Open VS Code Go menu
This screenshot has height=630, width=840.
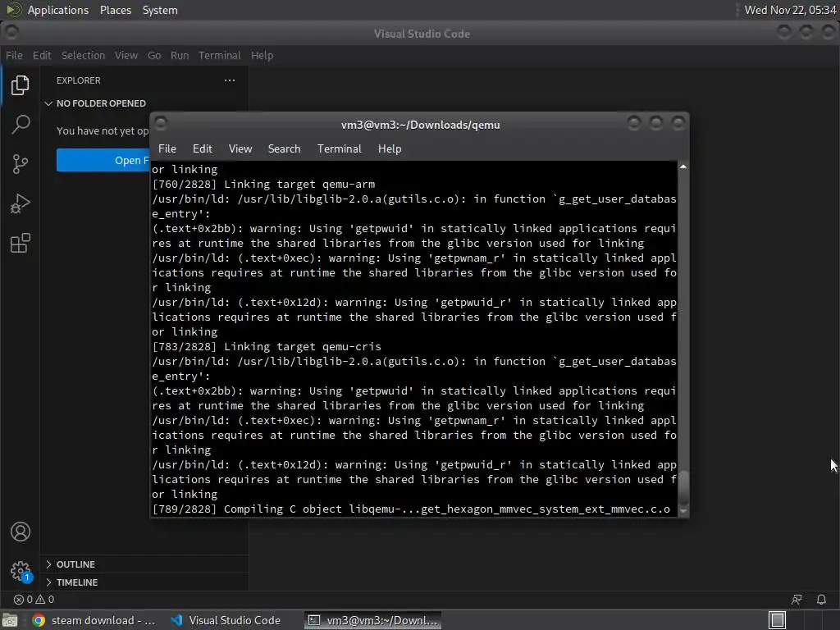pos(154,55)
